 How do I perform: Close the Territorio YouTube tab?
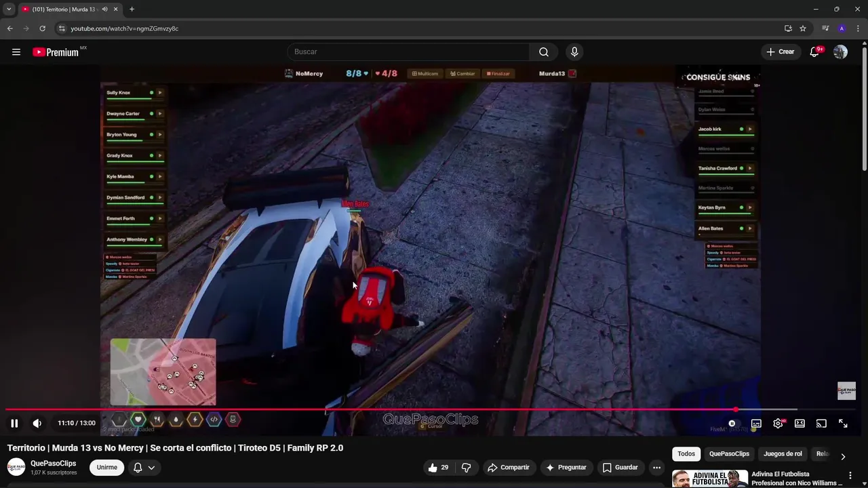click(x=115, y=9)
